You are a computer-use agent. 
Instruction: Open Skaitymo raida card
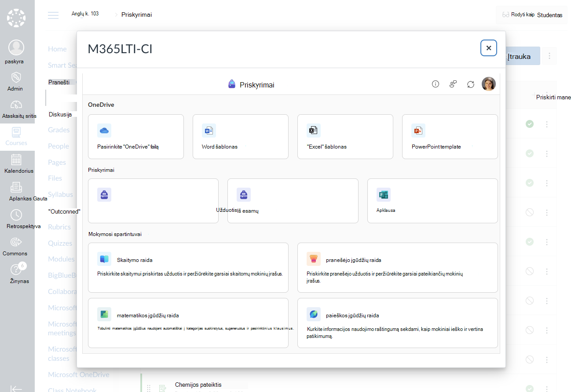188,268
